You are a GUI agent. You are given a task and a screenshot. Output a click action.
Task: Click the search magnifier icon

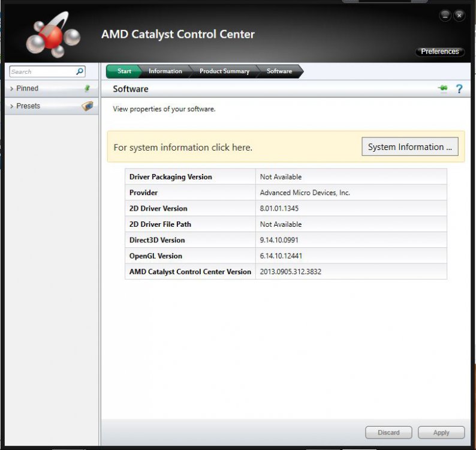coord(80,71)
